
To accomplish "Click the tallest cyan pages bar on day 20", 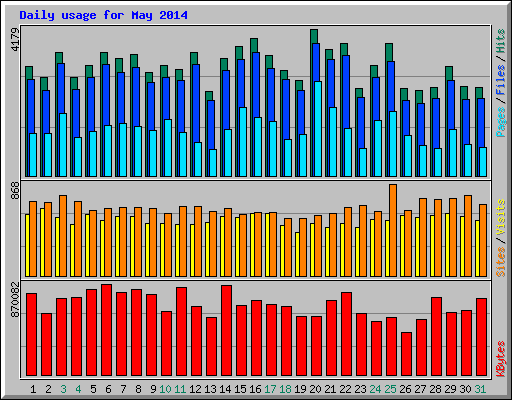I will (318, 129).
